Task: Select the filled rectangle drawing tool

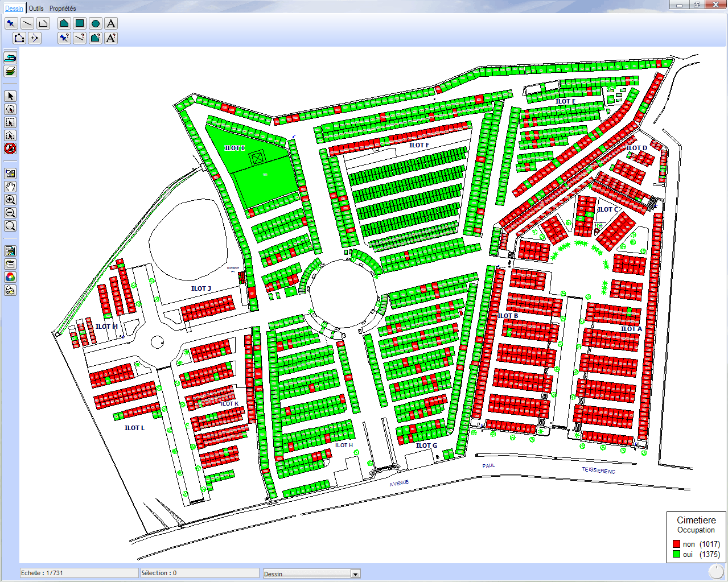Action: tap(80, 23)
